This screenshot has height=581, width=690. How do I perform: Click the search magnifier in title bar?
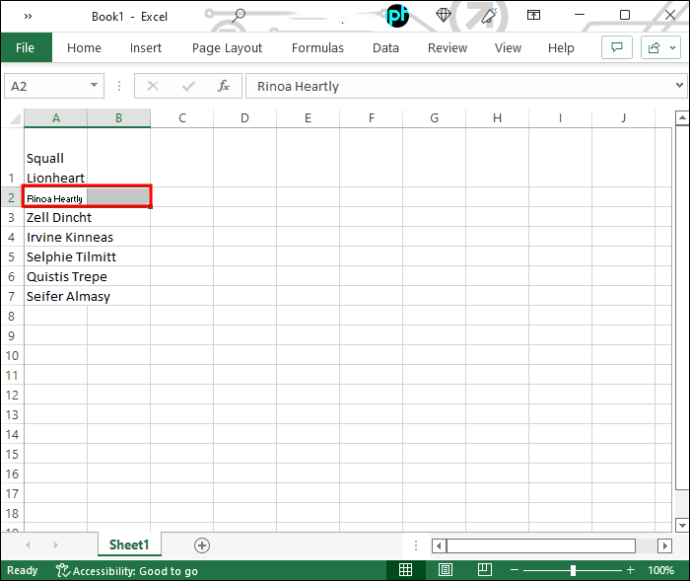239,15
